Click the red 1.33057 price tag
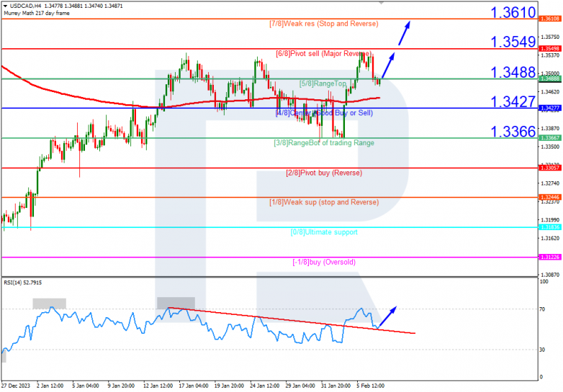563x392 pixels. click(550, 168)
